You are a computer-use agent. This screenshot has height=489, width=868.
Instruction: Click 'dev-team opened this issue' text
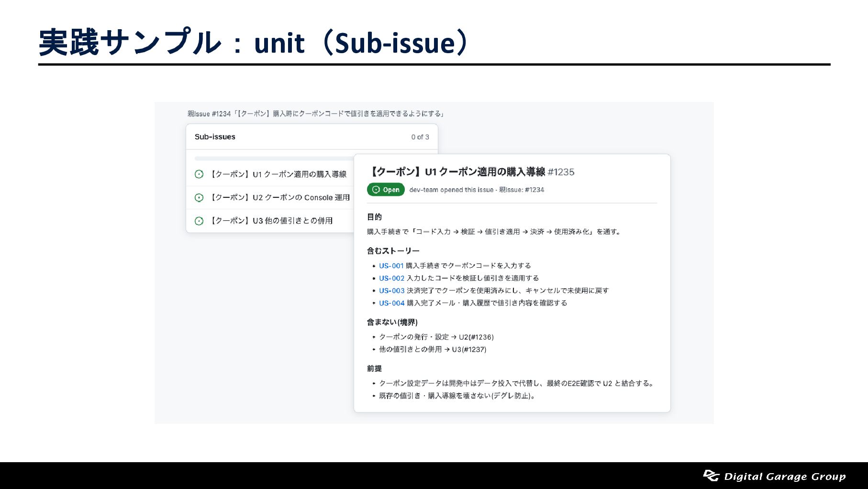point(451,190)
